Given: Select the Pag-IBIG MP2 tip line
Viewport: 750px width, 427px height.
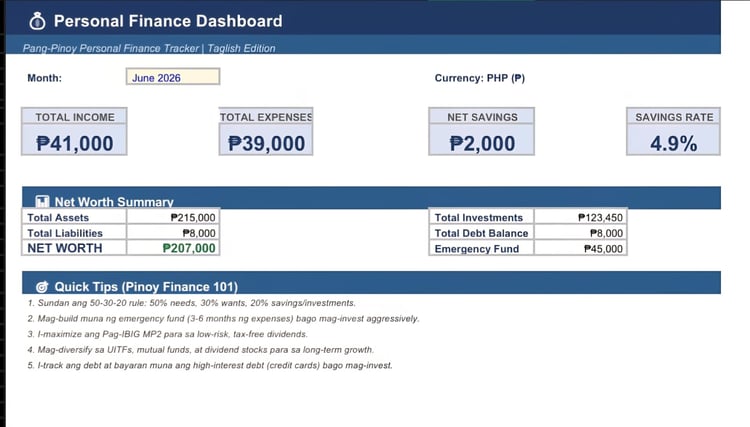Looking at the screenshot, I should click(x=167, y=334).
